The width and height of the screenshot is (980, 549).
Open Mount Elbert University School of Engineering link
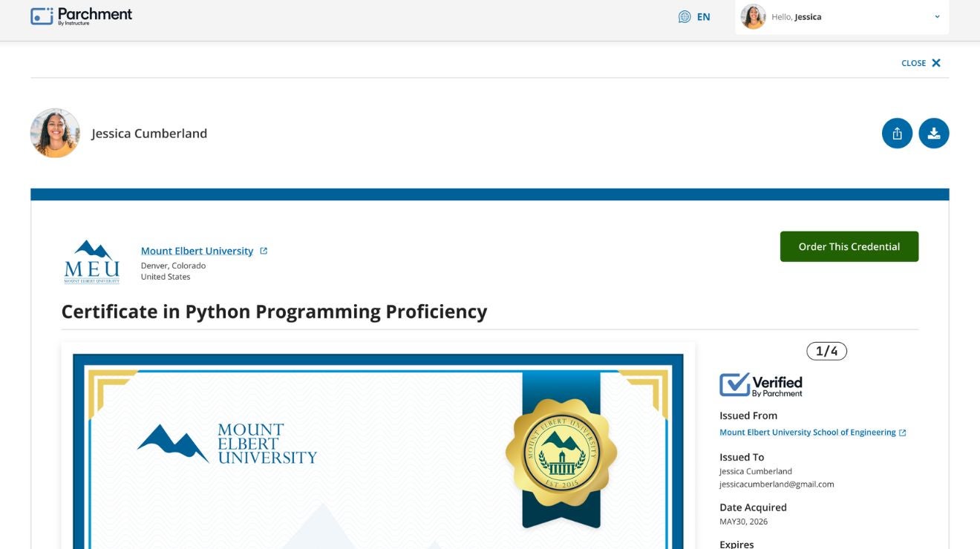click(807, 433)
